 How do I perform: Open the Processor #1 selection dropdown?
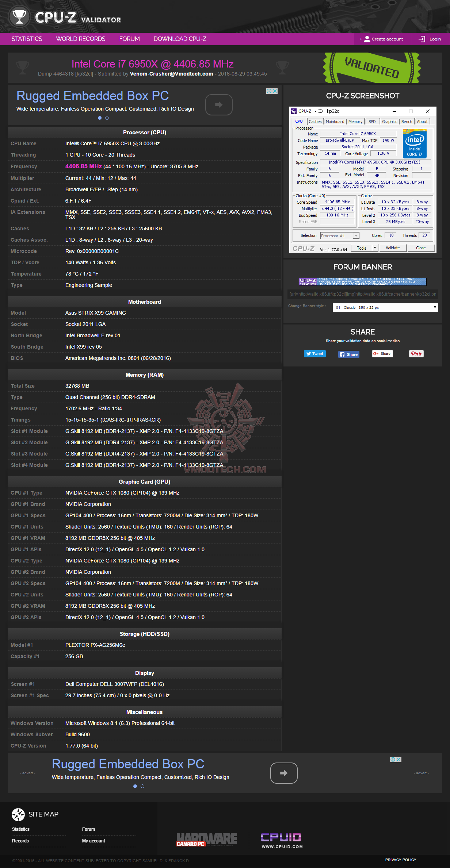click(x=340, y=236)
